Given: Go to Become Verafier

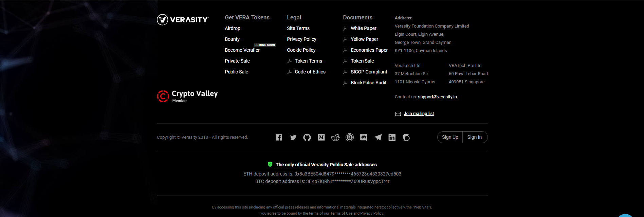Looking at the screenshot, I should (x=242, y=50).
